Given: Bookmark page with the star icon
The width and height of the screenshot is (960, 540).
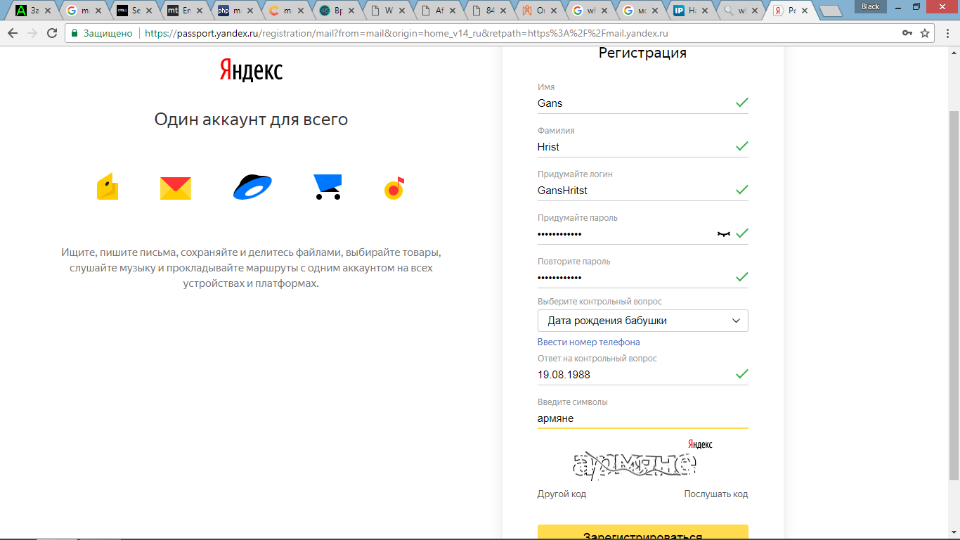Looking at the screenshot, I should [925, 33].
